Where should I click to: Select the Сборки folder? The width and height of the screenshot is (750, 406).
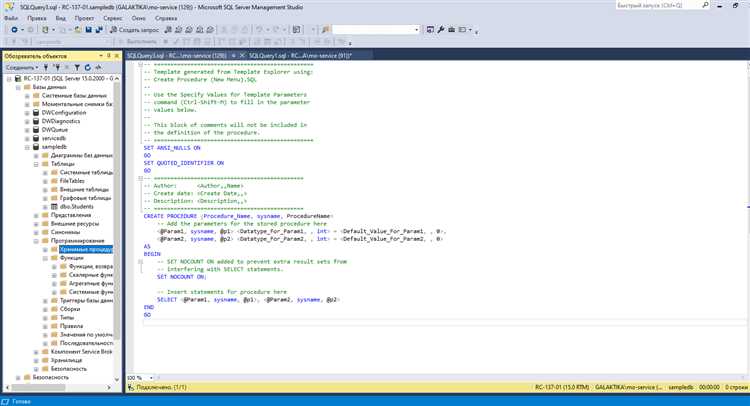pyautogui.click(x=70, y=309)
